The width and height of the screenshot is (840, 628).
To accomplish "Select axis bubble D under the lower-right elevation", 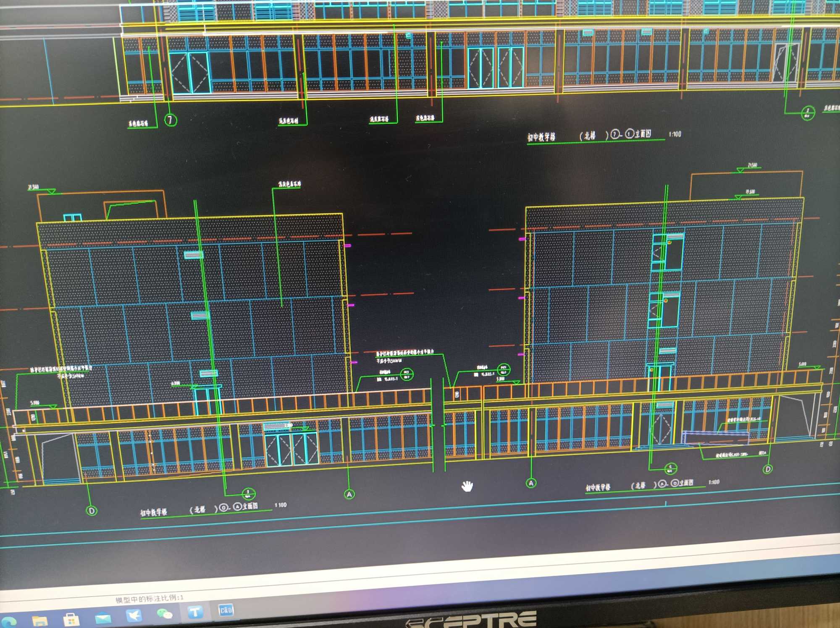I will (767, 469).
